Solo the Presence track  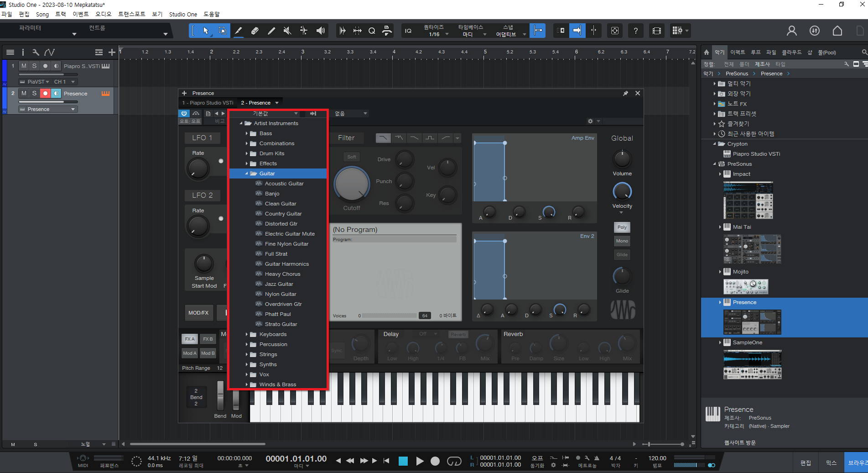tap(34, 93)
